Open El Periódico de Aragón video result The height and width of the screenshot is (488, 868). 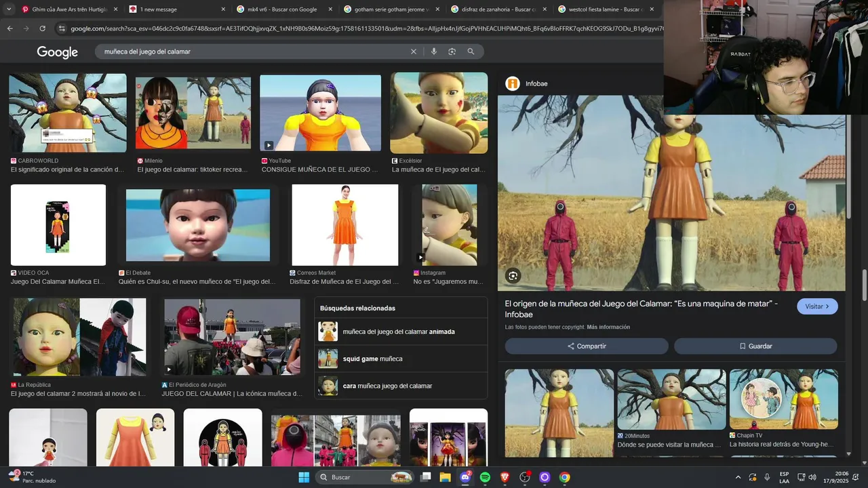232,338
